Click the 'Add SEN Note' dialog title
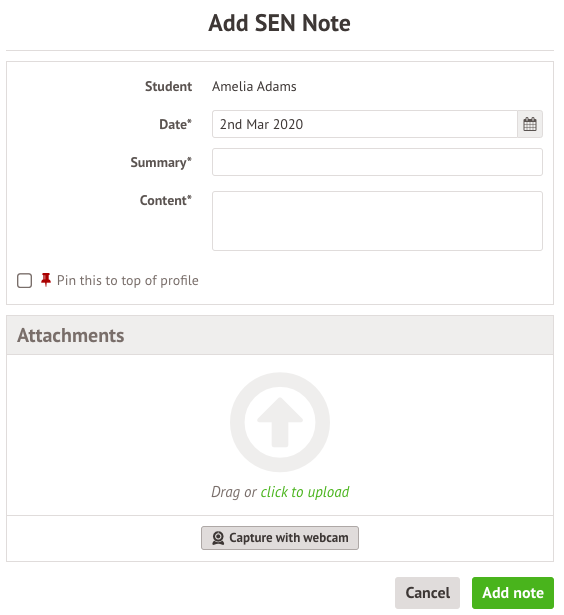Screen dimensions: 564x615 [279, 23]
